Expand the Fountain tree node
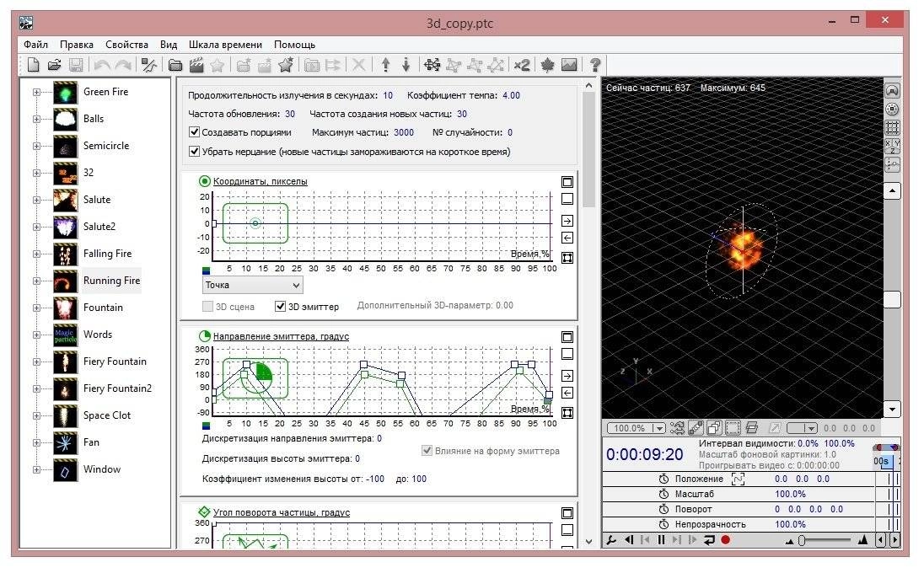 36,308
